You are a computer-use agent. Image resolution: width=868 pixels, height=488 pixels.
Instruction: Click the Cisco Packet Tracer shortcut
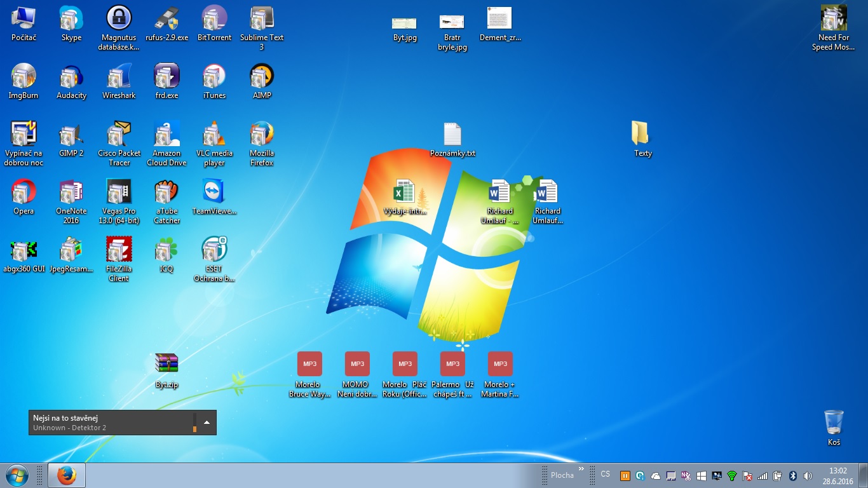coord(119,136)
